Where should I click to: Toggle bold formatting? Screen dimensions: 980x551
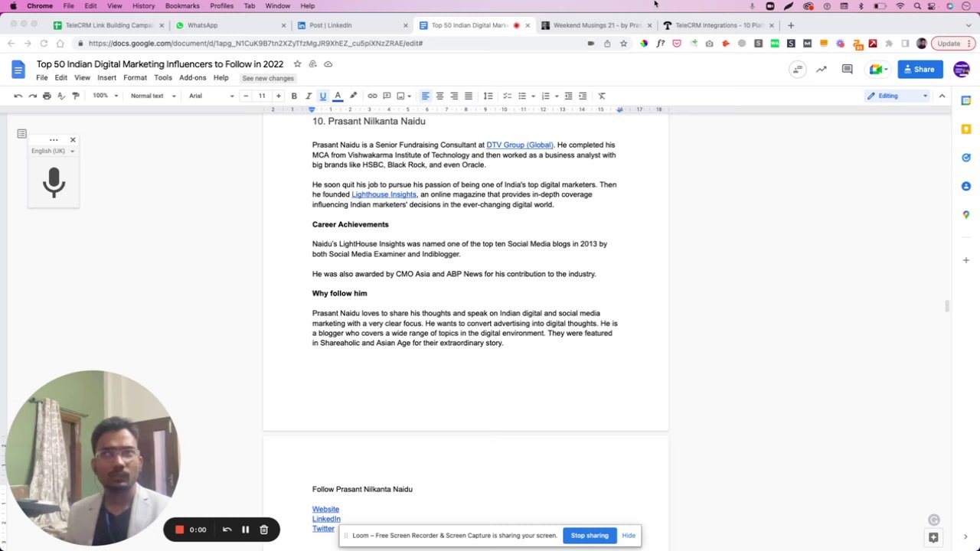point(294,96)
